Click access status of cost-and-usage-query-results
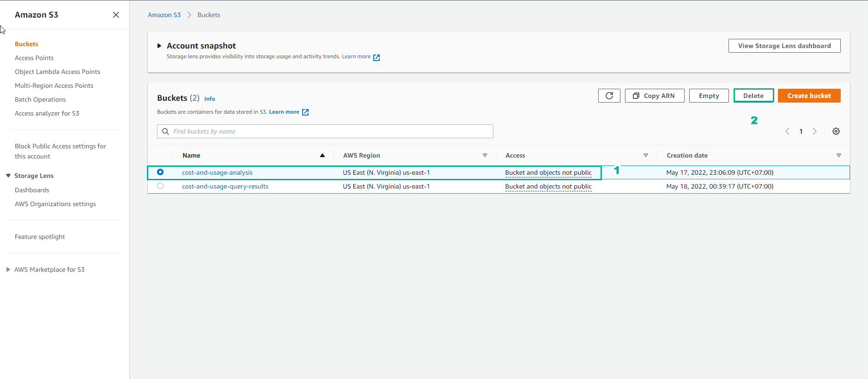Screen dimensions: 868x379 click(548, 186)
